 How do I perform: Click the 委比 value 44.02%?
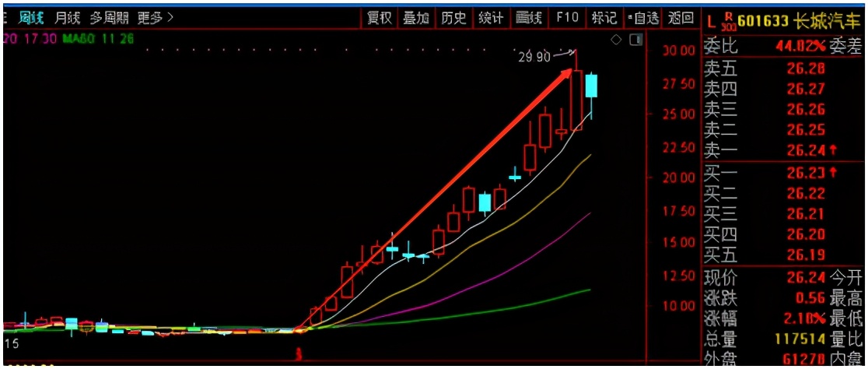click(x=800, y=47)
